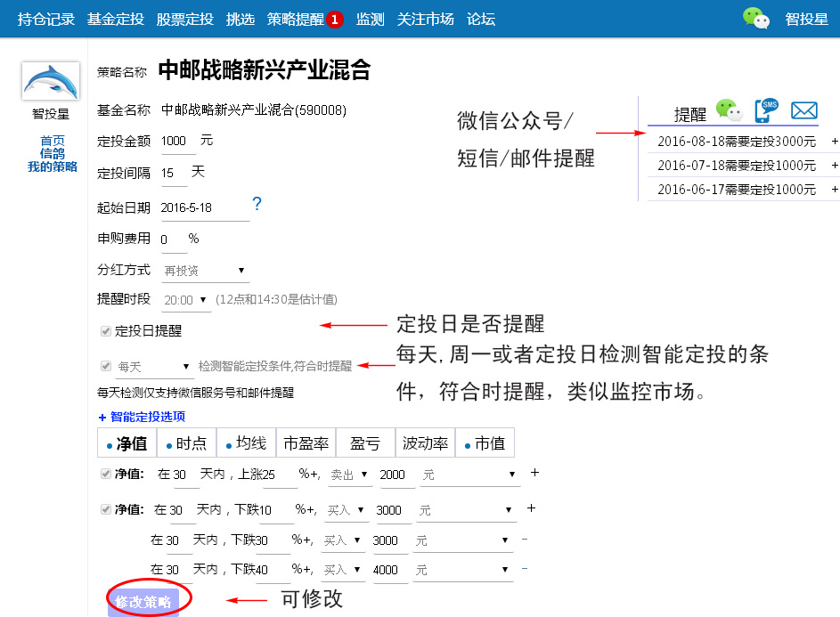Click the 修改策略 button
Image resolution: width=840 pixels, height=617 pixels.
point(143,602)
